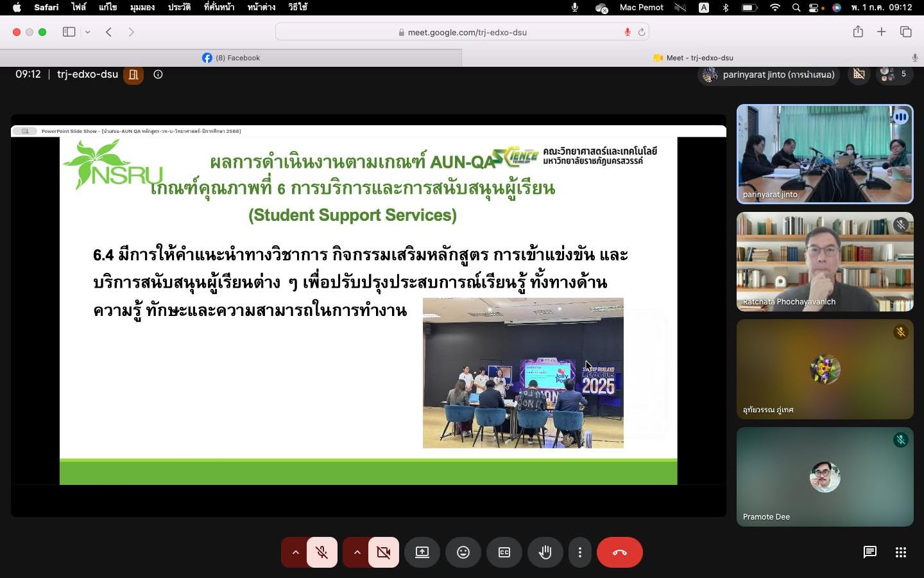Click the participants count icon showing 5
Screen dimensions: 924x578
coord(894,74)
